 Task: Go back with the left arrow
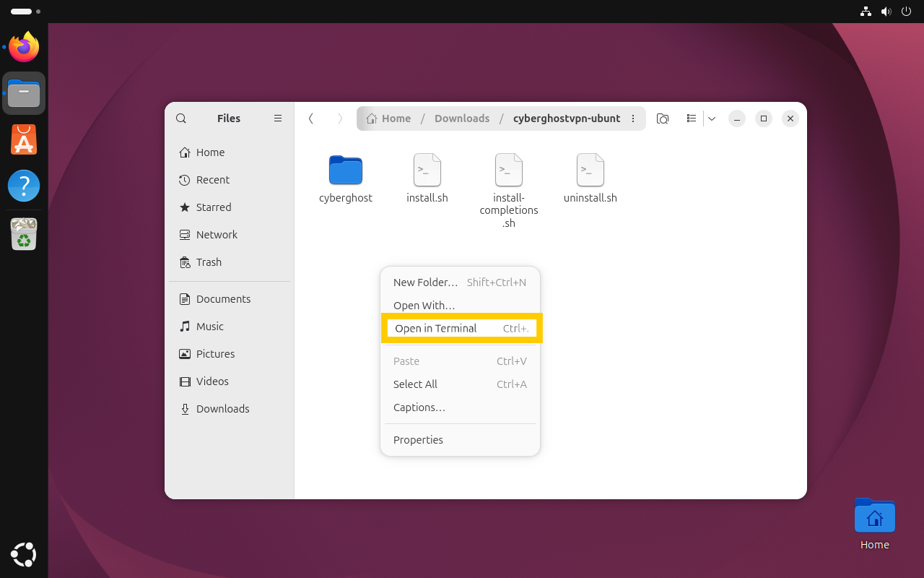[311, 118]
